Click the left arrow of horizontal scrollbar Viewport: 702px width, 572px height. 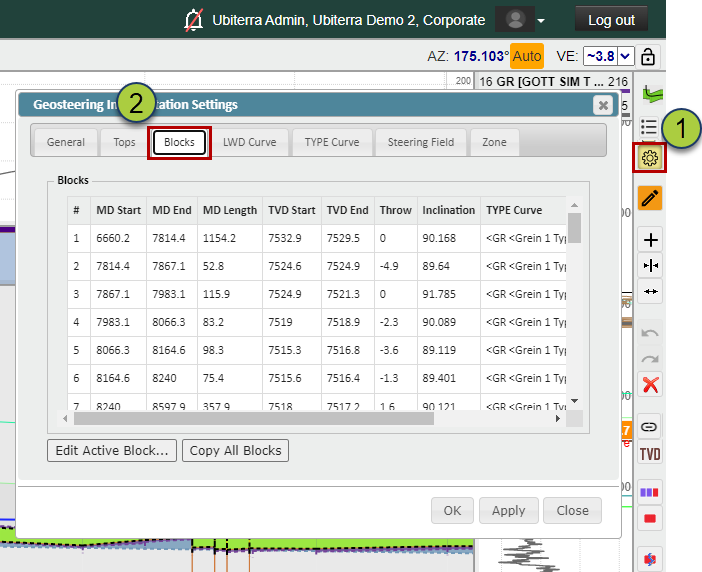[x=65, y=418]
